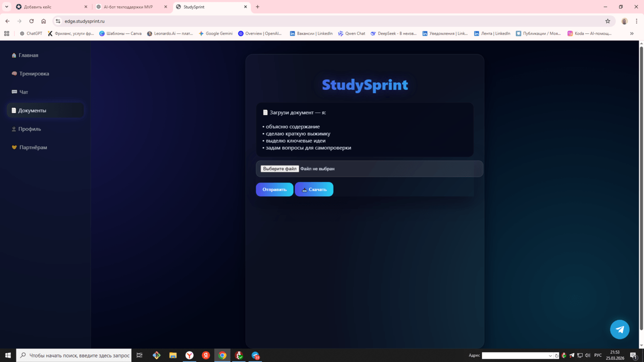Open the Windows Start menu
This screenshot has width=644, height=362.
[x=8, y=355]
